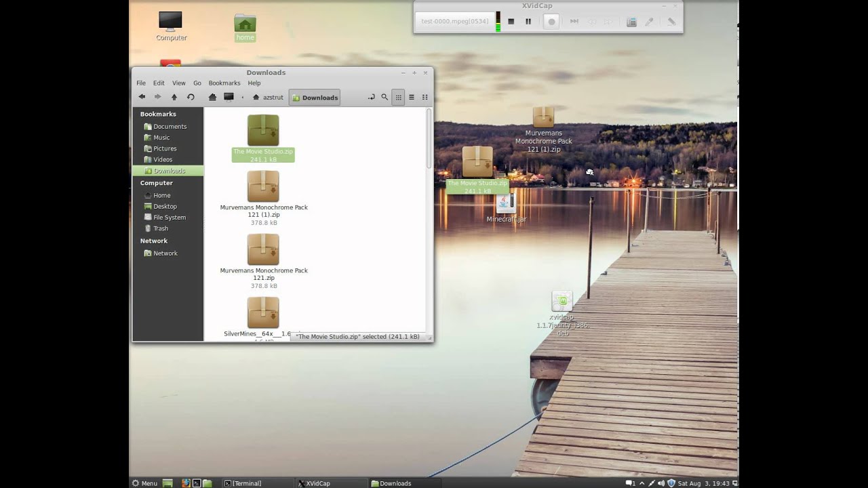Image resolution: width=868 pixels, height=488 pixels.
Task: Reload the Downloads folder view
Action: [x=191, y=97]
